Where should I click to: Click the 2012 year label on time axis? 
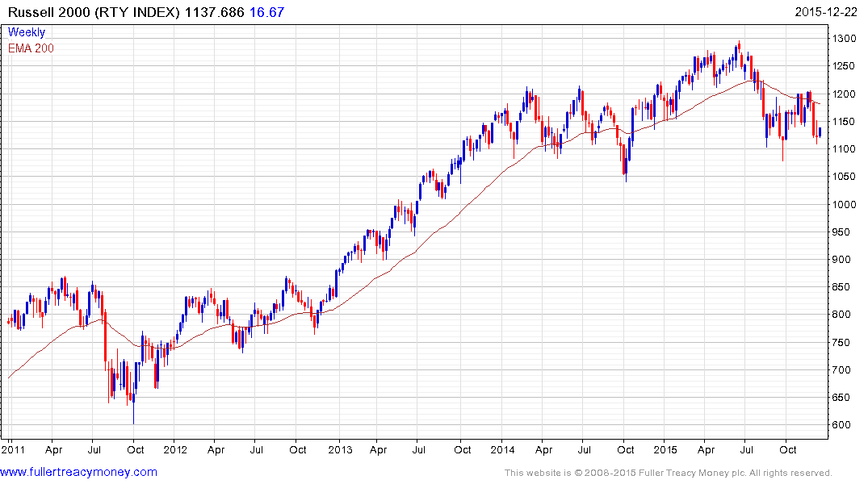tap(175, 449)
